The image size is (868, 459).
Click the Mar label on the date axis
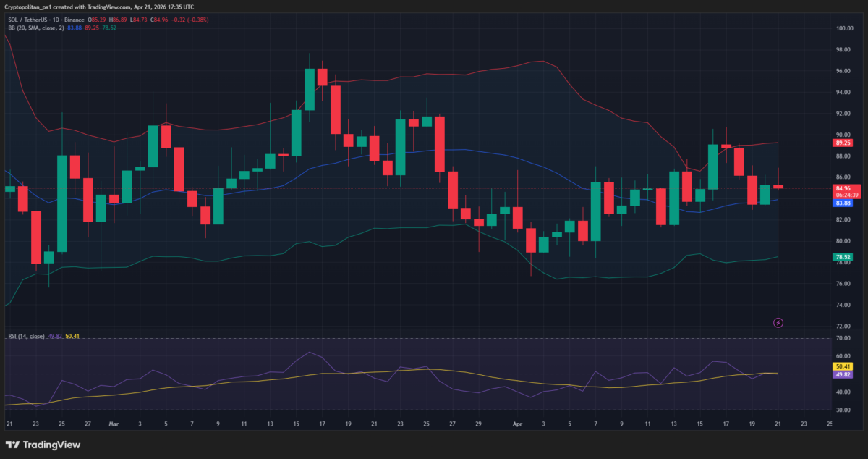[113, 424]
